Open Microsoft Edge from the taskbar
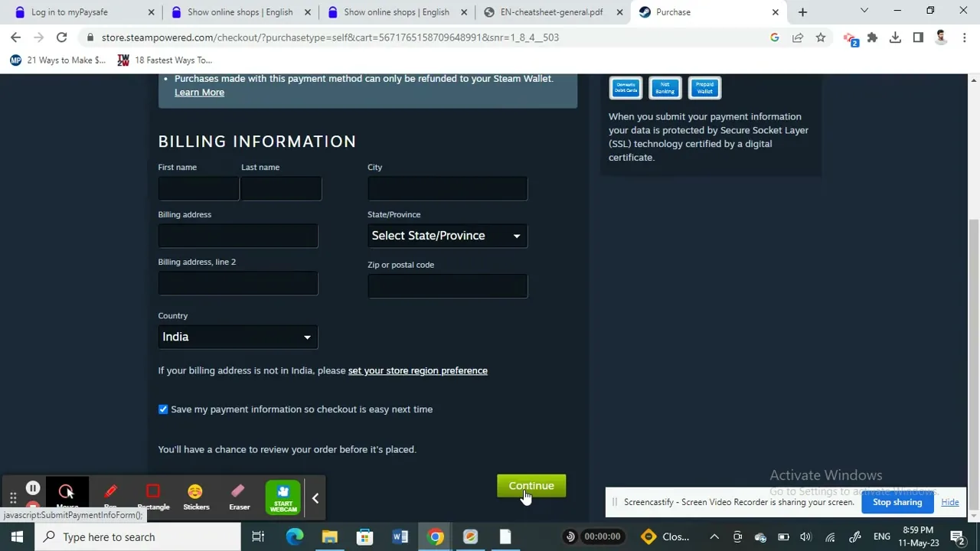Viewport: 980px width, 551px height. coord(294,536)
